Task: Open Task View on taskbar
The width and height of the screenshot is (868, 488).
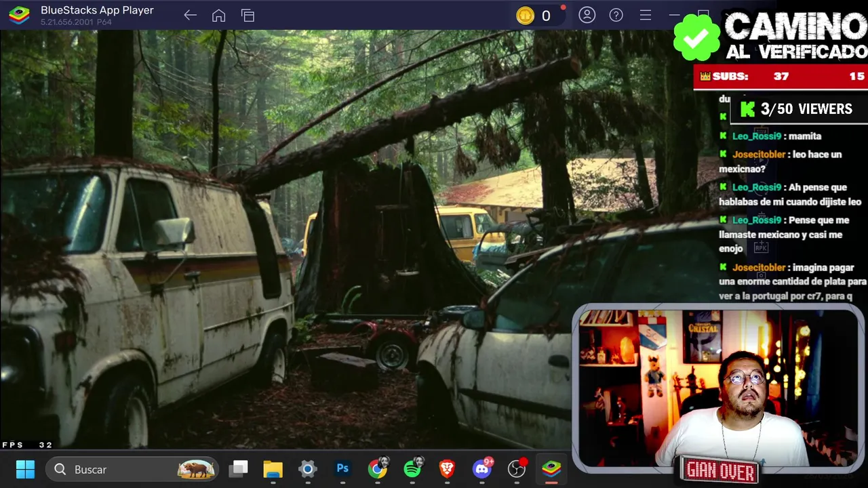Action: (x=238, y=469)
